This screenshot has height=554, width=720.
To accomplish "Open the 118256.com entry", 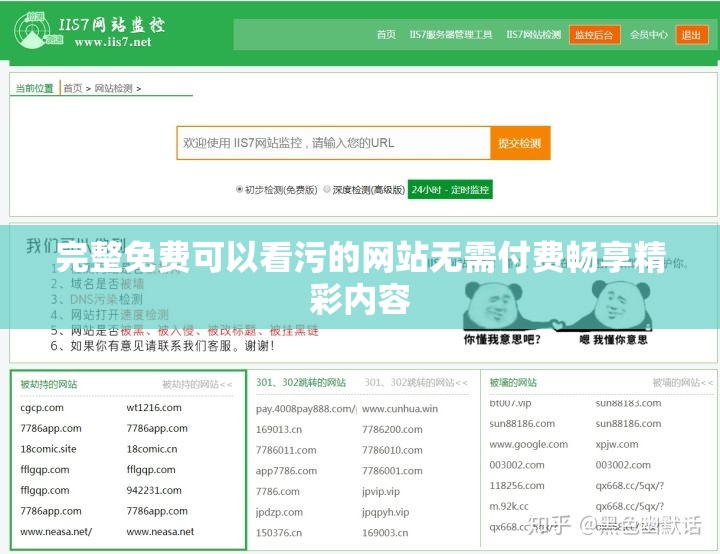I will [517, 486].
